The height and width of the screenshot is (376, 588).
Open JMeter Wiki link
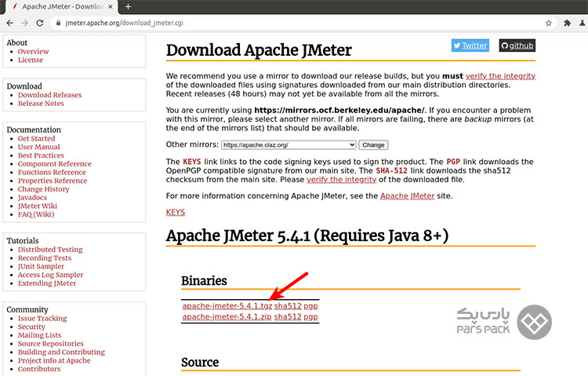(38, 206)
